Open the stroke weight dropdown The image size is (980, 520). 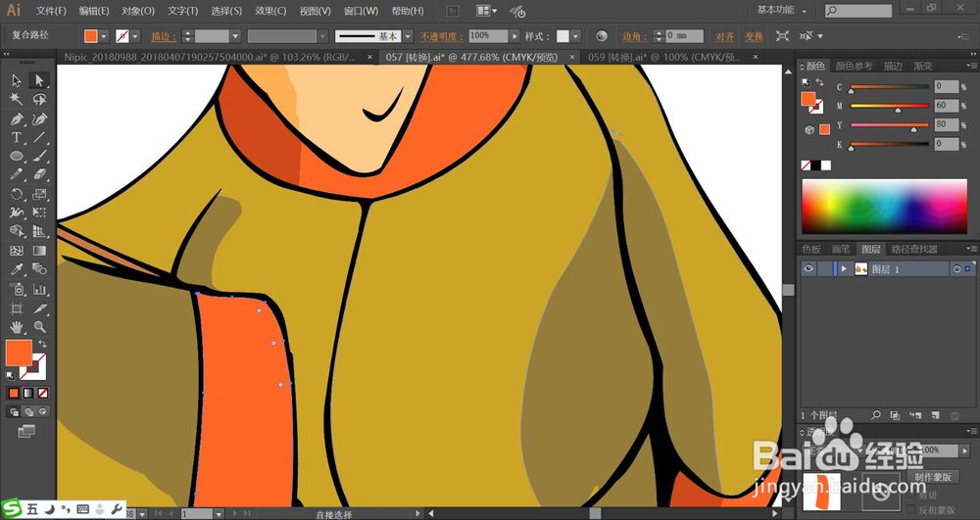(x=235, y=36)
